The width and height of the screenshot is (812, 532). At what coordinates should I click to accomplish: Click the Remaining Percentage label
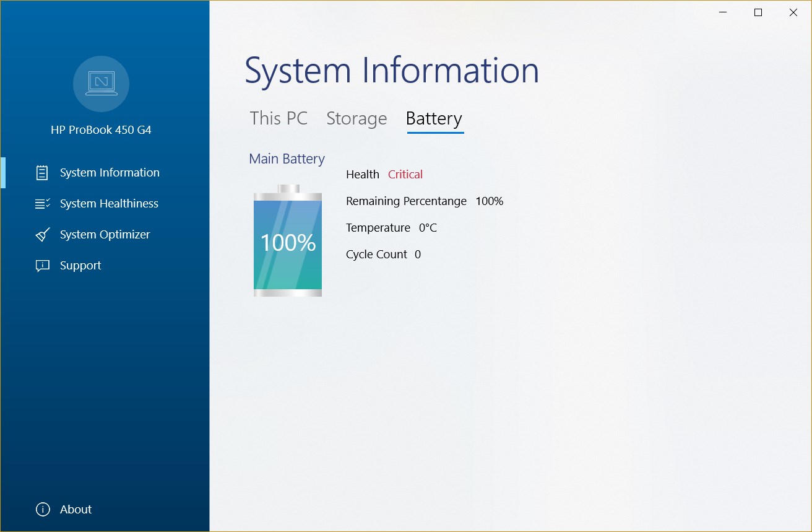407,201
